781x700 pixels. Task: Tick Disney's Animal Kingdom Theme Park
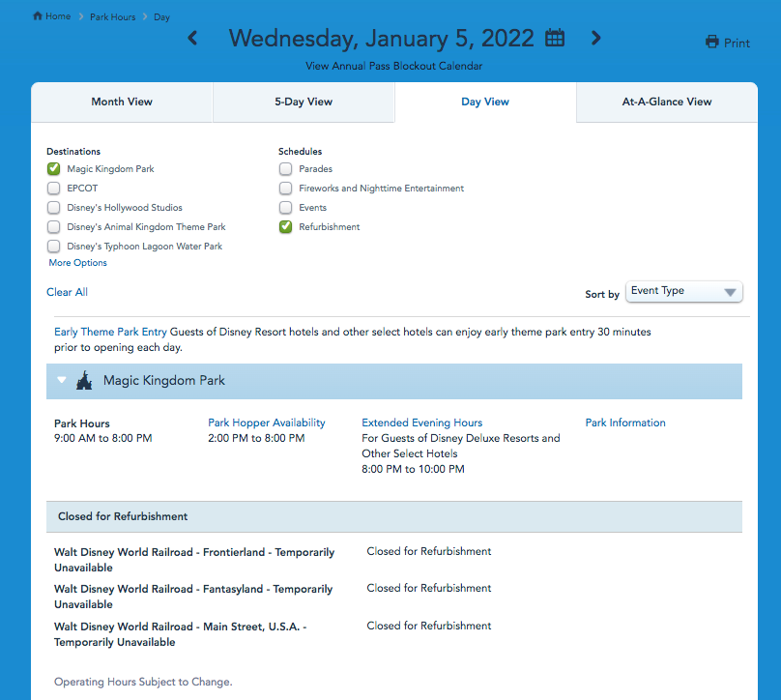tap(54, 226)
